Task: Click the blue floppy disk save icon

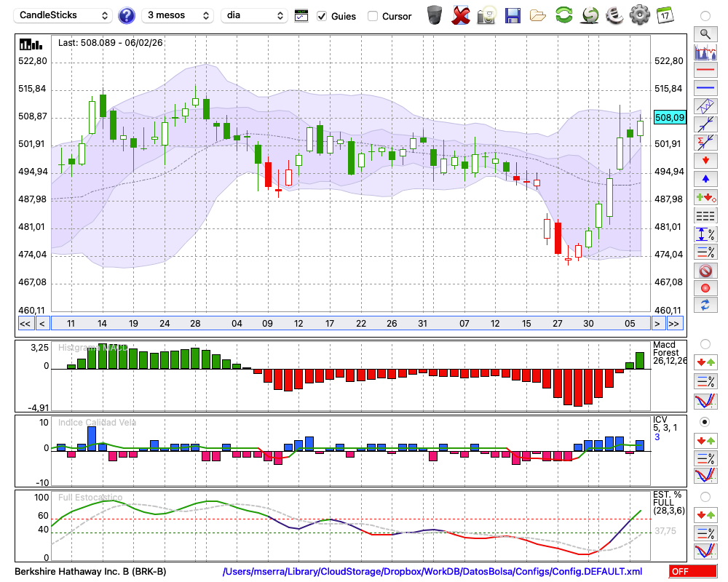Action: coord(513,15)
